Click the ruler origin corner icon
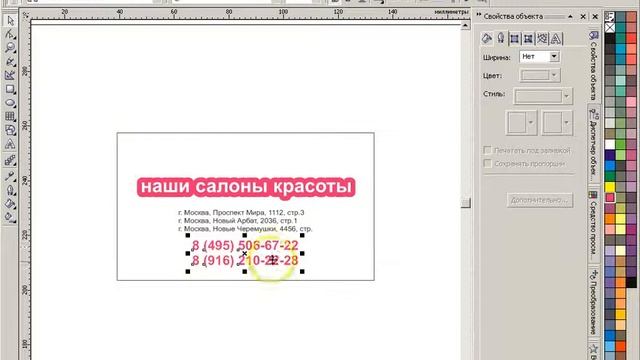 tap(26, 15)
